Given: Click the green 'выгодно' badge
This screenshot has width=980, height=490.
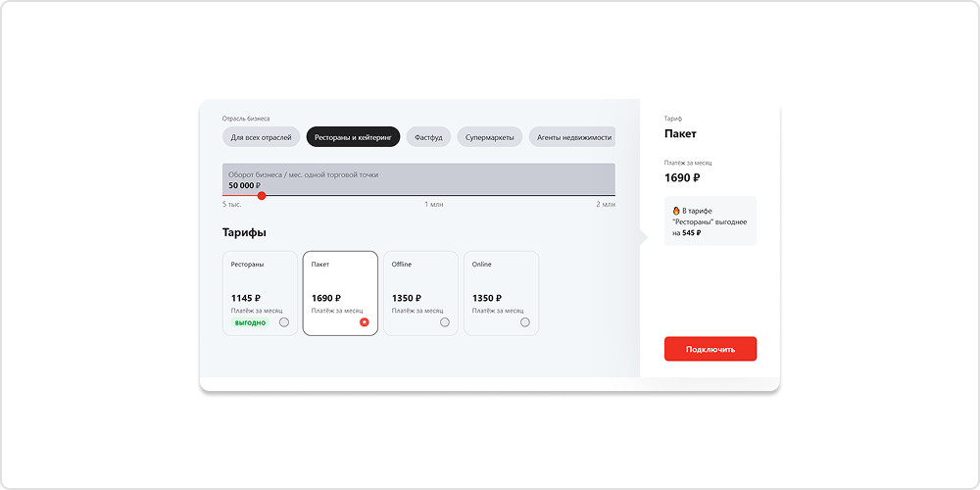Looking at the screenshot, I should point(250,322).
